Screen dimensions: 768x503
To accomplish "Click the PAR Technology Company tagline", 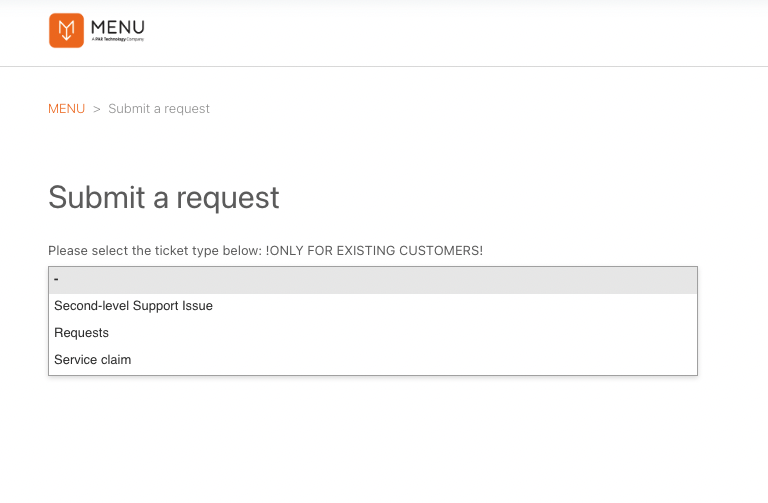I will pyautogui.click(x=118, y=39).
